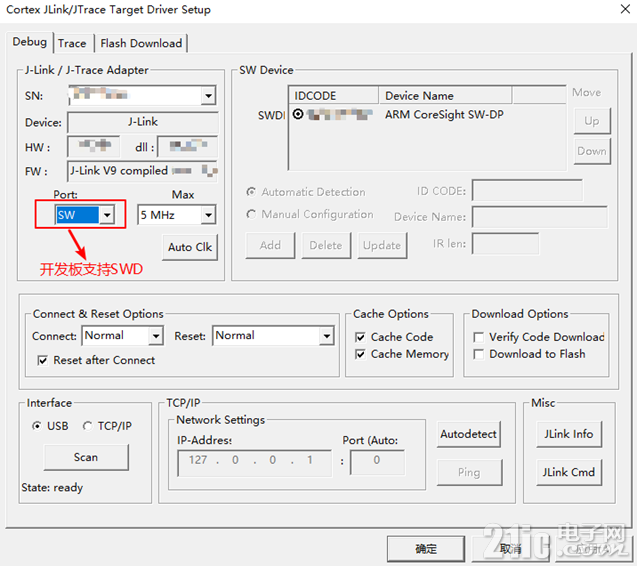This screenshot has width=637, height=566.
Task: Click the IR len input field
Action: 505,243
